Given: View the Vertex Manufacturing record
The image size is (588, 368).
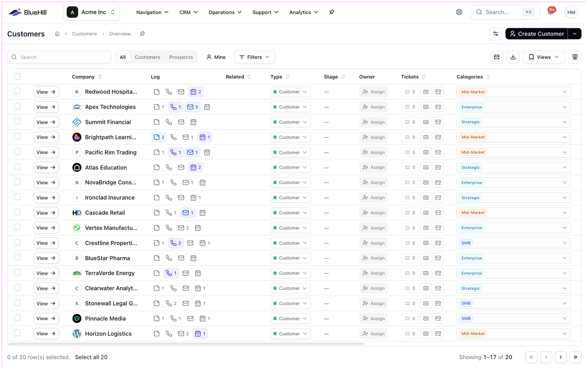Looking at the screenshot, I should (x=46, y=228).
